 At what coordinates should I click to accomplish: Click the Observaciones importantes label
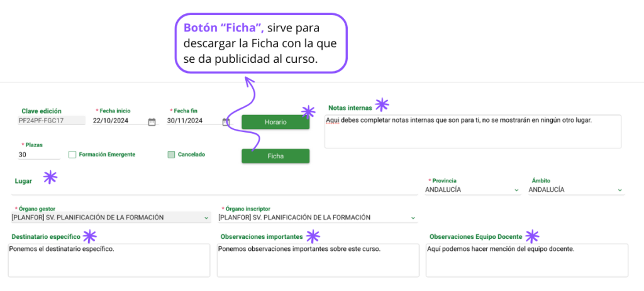[262, 237]
